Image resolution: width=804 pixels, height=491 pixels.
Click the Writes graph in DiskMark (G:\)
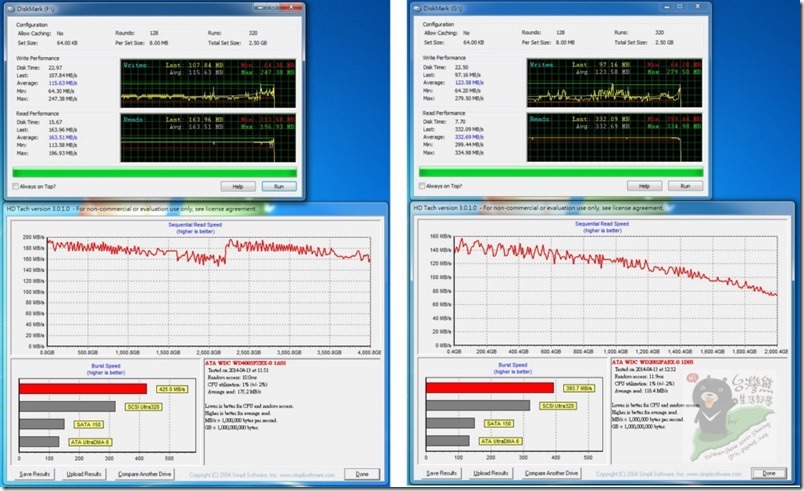coord(614,83)
